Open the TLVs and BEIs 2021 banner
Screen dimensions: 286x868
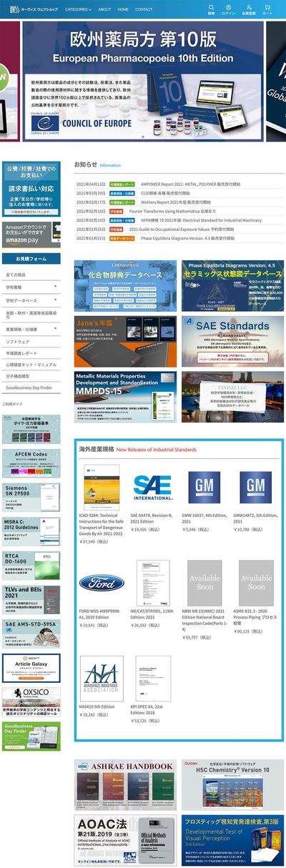(31, 599)
